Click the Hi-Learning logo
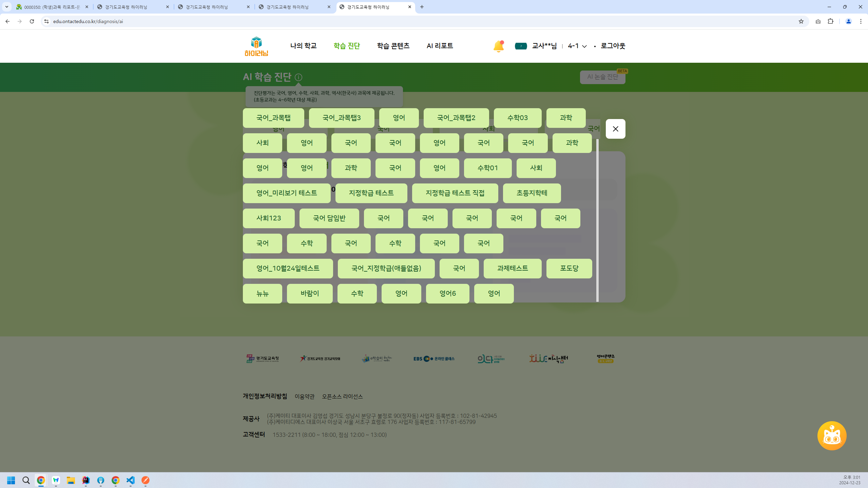Viewport: 868px width, 488px height. [x=256, y=46]
